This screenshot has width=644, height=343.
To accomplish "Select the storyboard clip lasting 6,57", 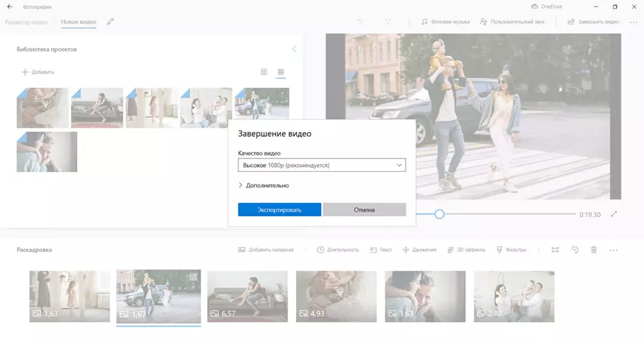I will click(x=247, y=296).
